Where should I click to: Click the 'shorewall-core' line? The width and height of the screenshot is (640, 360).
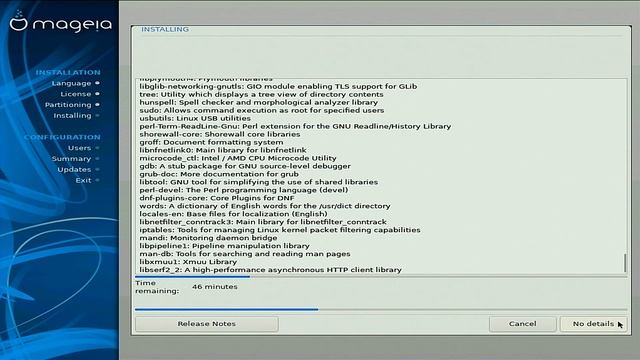220,134
